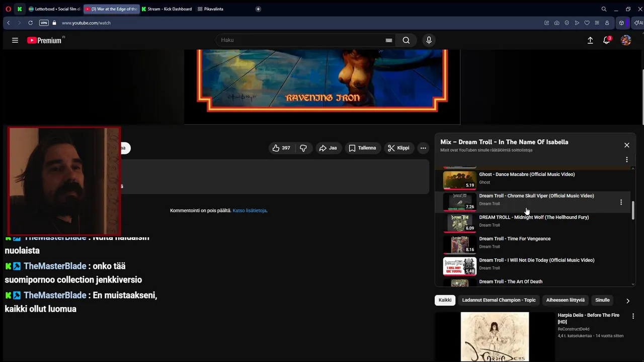Open Harpia Deiis - Before The Fire video

[x=588, y=318]
